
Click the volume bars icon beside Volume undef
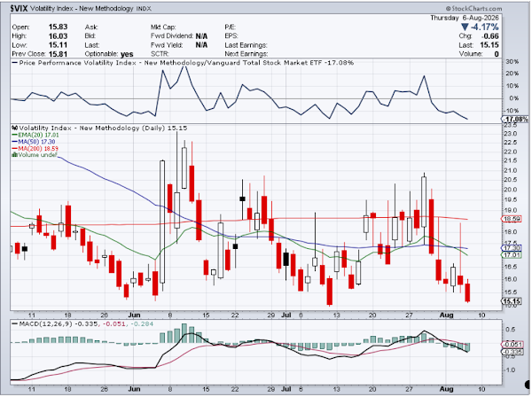click(x=14, y=155)
